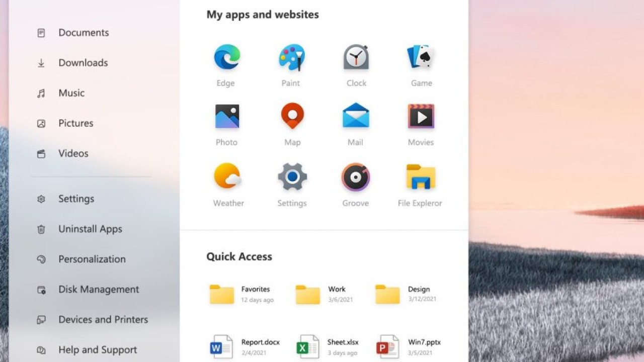Launch the Photo app
Viewport: 644px width, 362px height.
227,117
